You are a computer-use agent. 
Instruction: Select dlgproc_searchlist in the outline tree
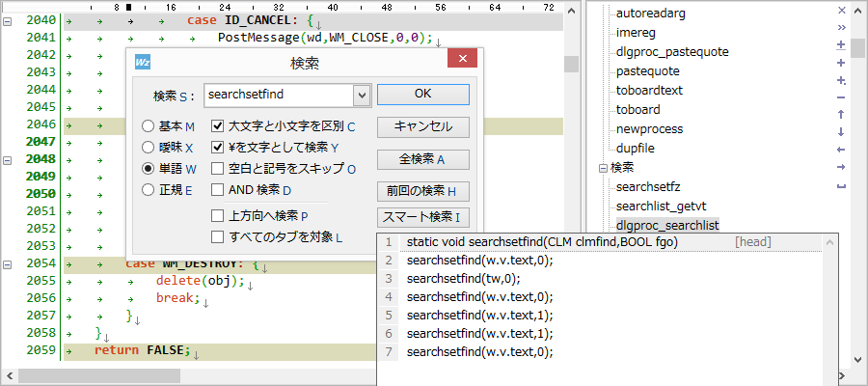(667, 226)
